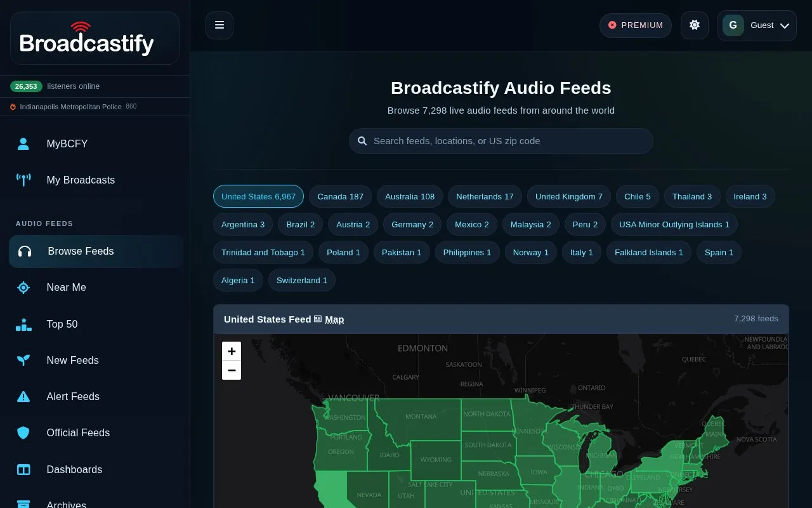Open MyBCFY in the sidebar

(95, 144)
